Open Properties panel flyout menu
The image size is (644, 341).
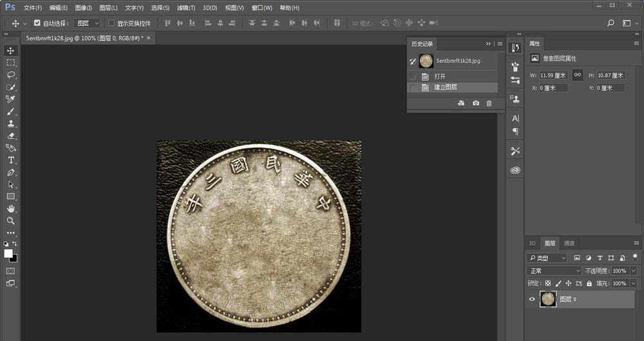click(636, 43)
